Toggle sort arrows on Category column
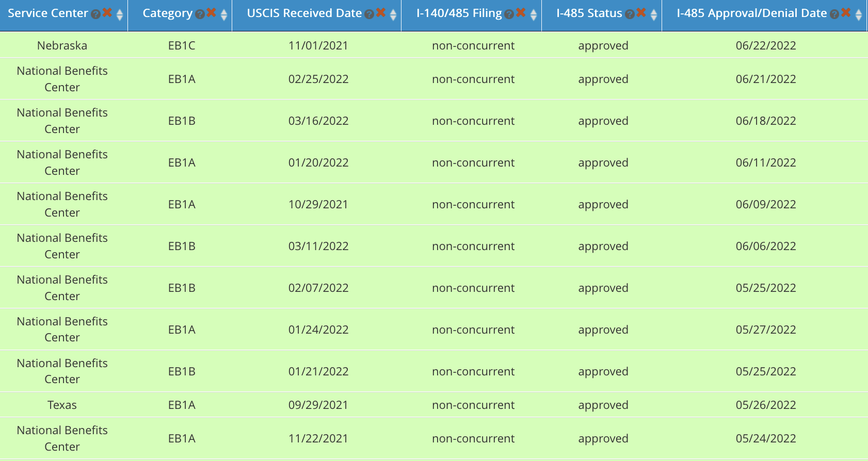The image size is (868, 461). (x=224, y=15)
